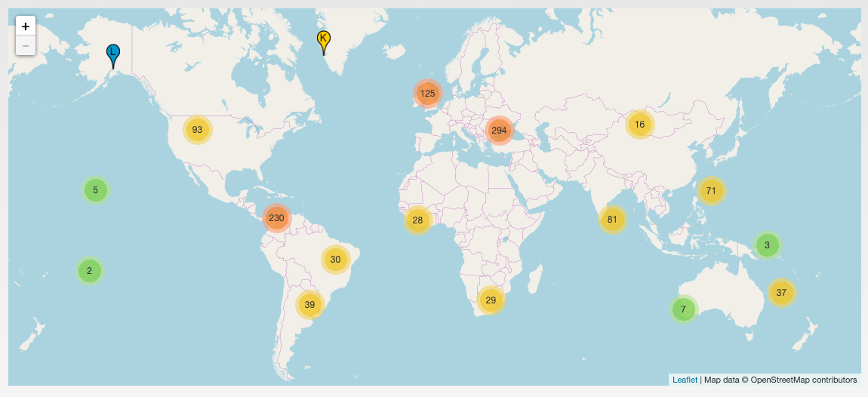Open the cluster showing 125

[427, 93]
